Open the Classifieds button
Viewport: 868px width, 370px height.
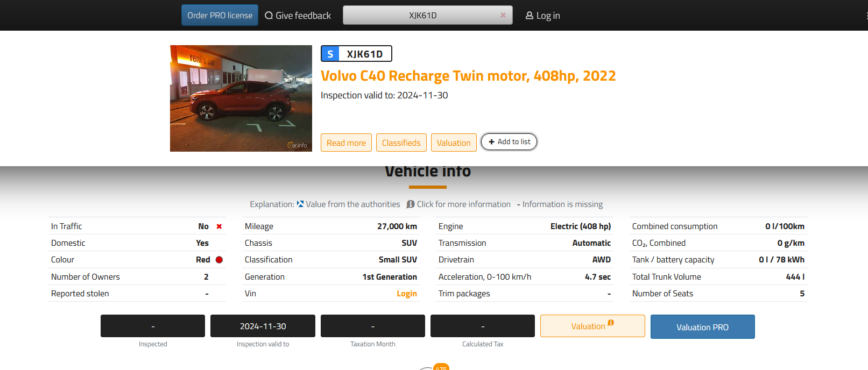(401, 143)
